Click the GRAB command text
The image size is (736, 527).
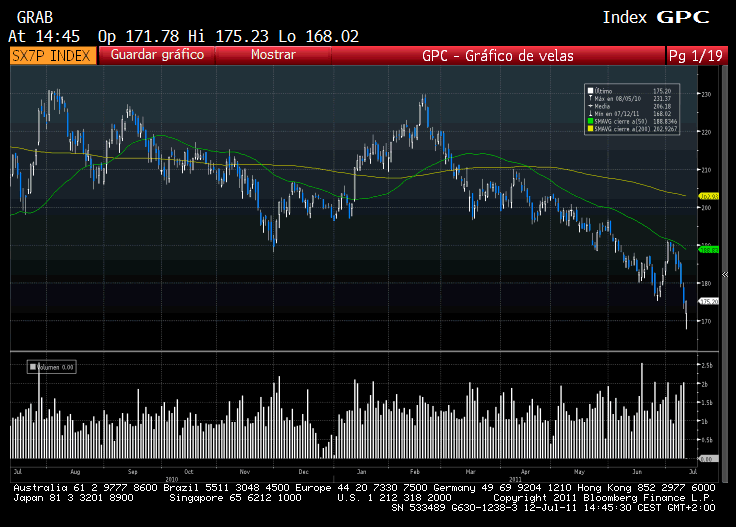[x=35, y=17]
